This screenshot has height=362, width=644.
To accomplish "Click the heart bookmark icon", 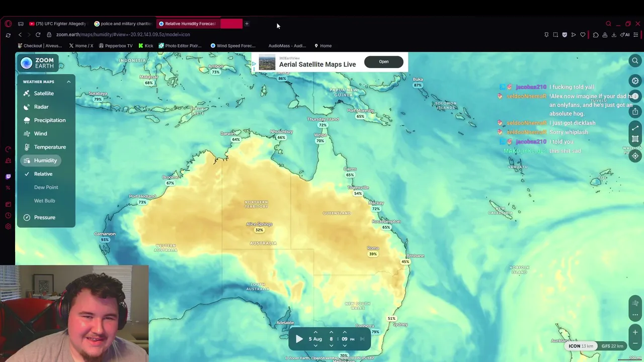I will coord(583,35).
